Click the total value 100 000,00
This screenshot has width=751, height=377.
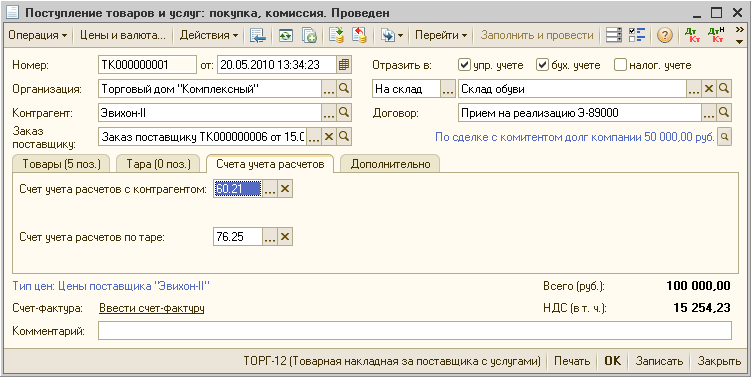pos(698,286)
